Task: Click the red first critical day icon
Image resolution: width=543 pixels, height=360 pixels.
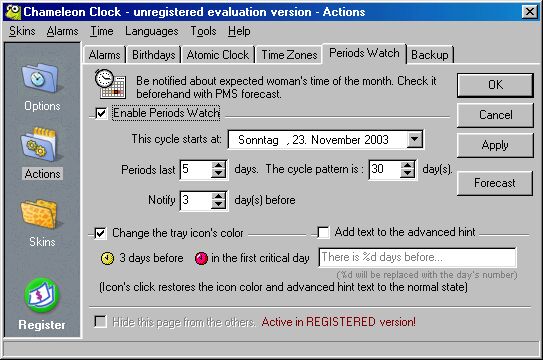Action: click(201, 258)
